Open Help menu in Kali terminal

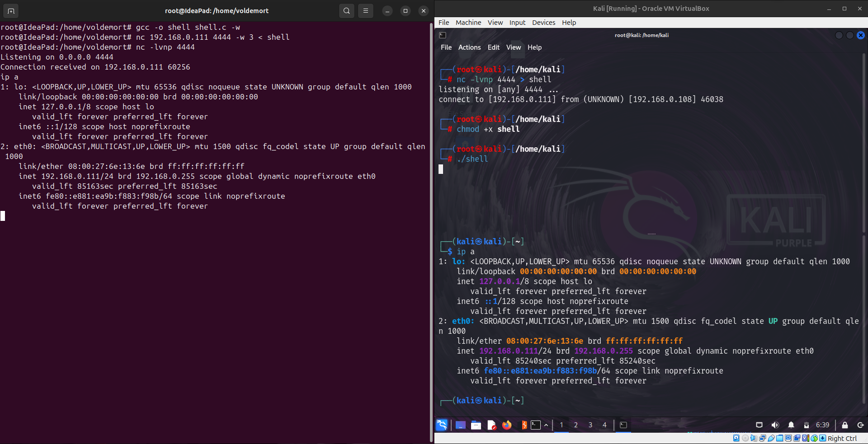tap(534, 47)
